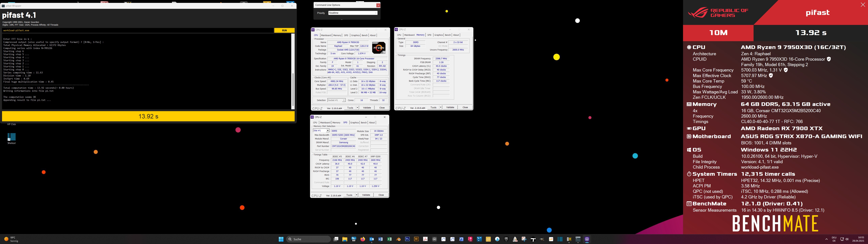The image size is (868, 244).
Task: Open Graphics tab in CPU-Z Memory window
Action: tap(439, 35)
